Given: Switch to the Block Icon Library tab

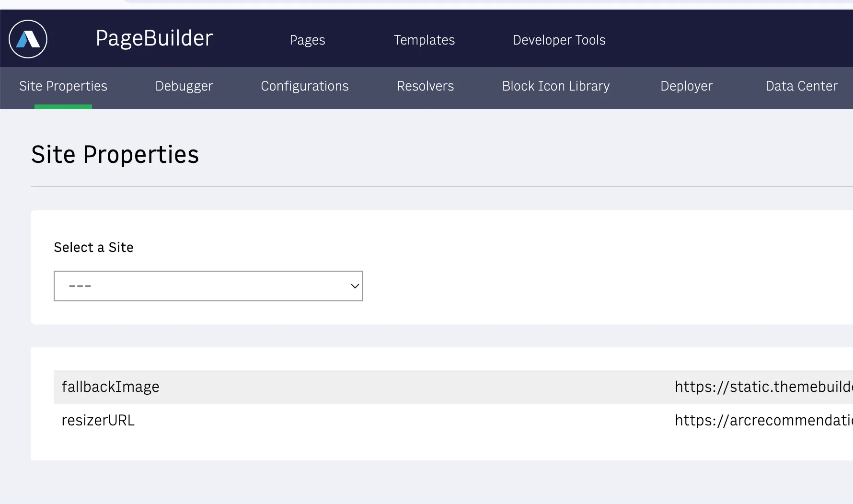Looking at the screenshot, I should coord(556,86).
